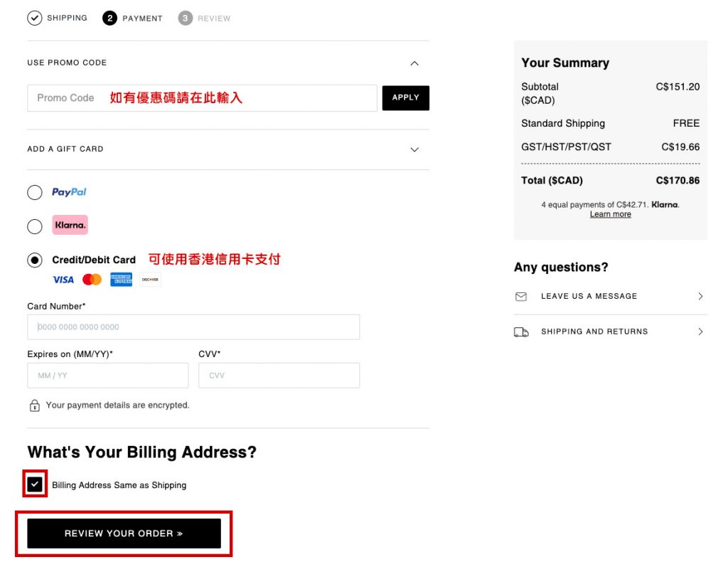Click the encrypted payment lock icon
Image resolution: width=728 pixels, height=567 pixels.
pos(34,406)
